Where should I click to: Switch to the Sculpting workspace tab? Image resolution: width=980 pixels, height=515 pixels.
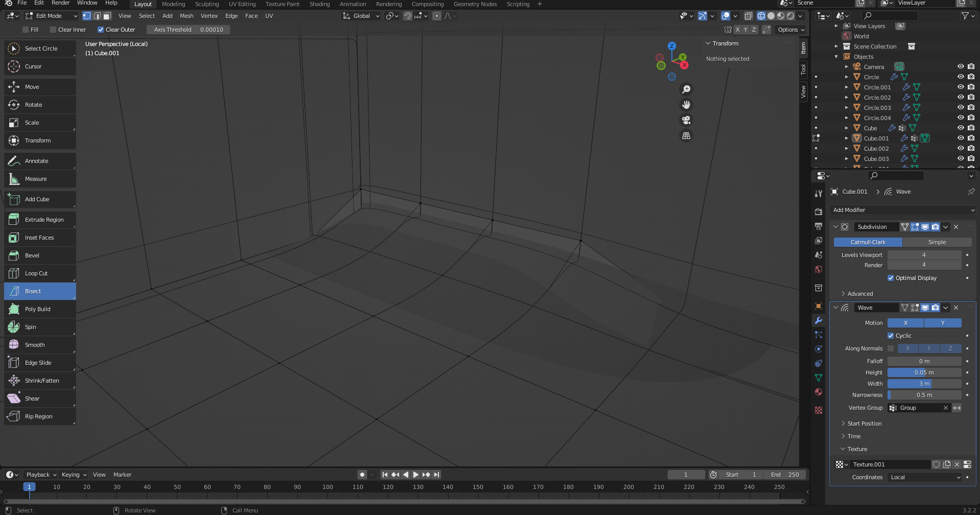[207, 4]
